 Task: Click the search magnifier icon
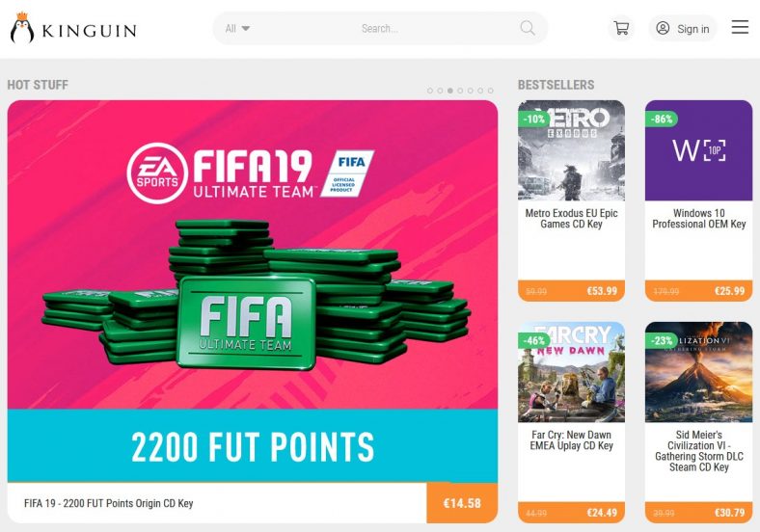click(528, 28)
